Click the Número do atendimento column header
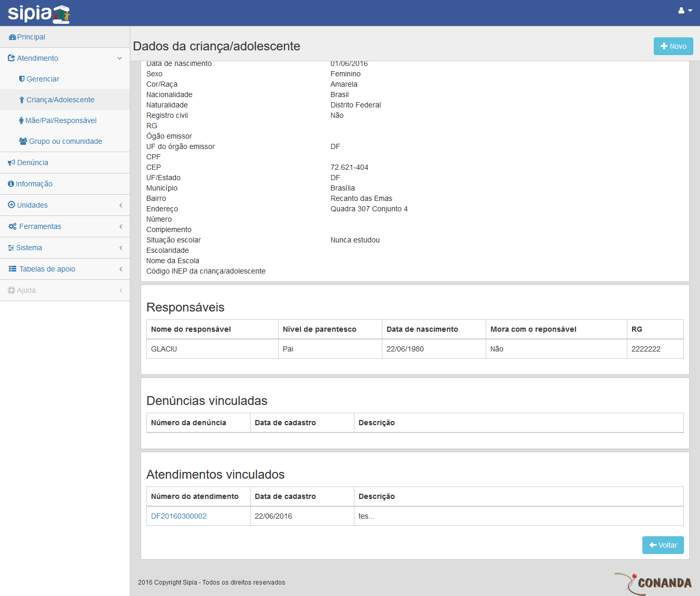This screenshot has width=700, height=596. tap(198, 496)
